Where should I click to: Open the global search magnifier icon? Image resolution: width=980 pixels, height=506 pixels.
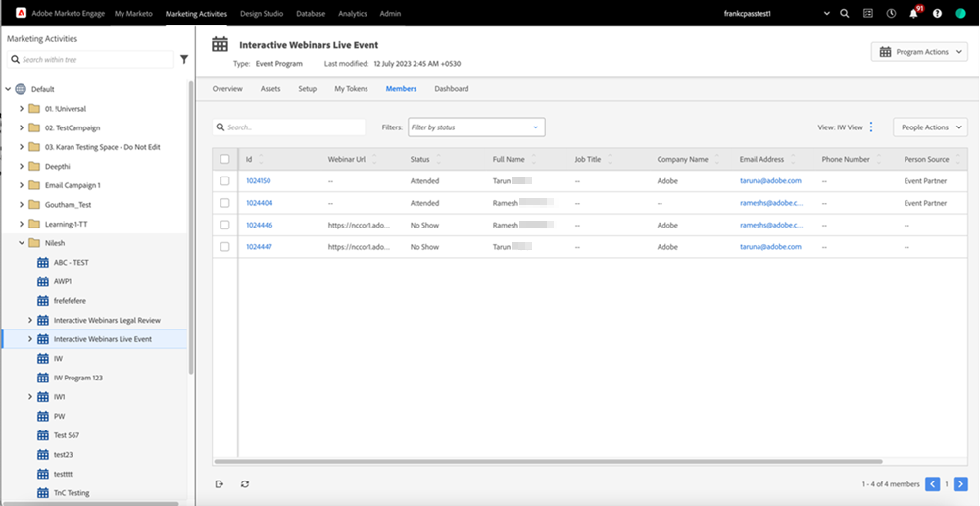pos(845,13)
